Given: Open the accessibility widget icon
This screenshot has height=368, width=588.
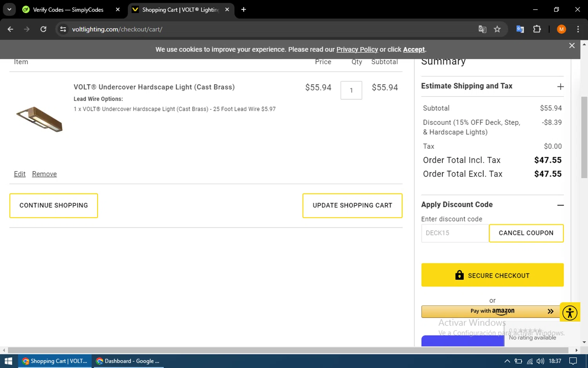Looking at the screenshot, I should point(570,313).
